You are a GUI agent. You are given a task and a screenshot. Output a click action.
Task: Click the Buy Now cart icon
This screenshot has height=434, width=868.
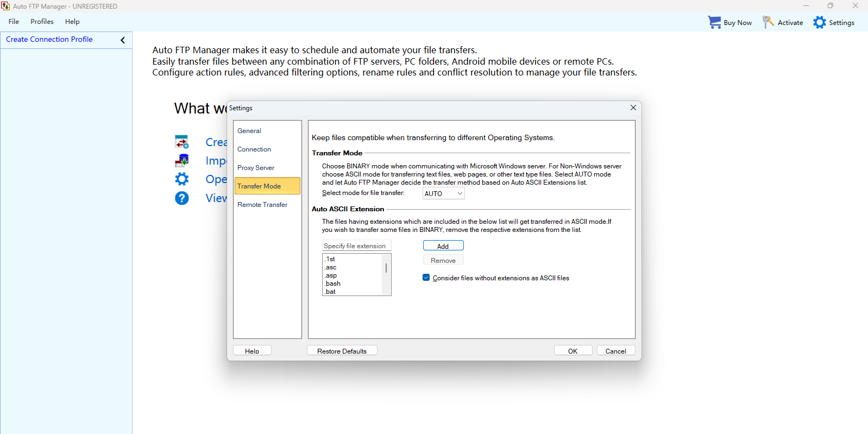point(714,22)
